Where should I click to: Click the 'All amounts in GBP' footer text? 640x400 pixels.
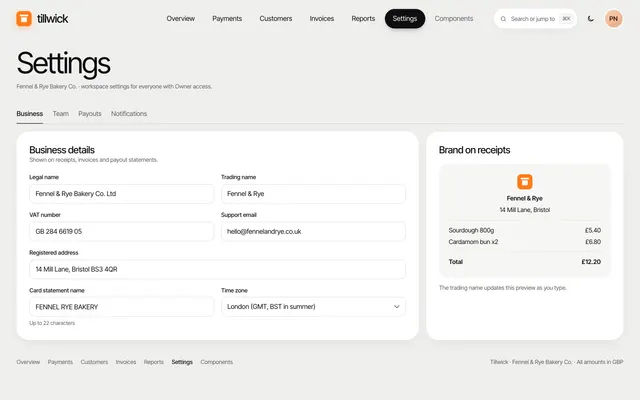(600, 362)
